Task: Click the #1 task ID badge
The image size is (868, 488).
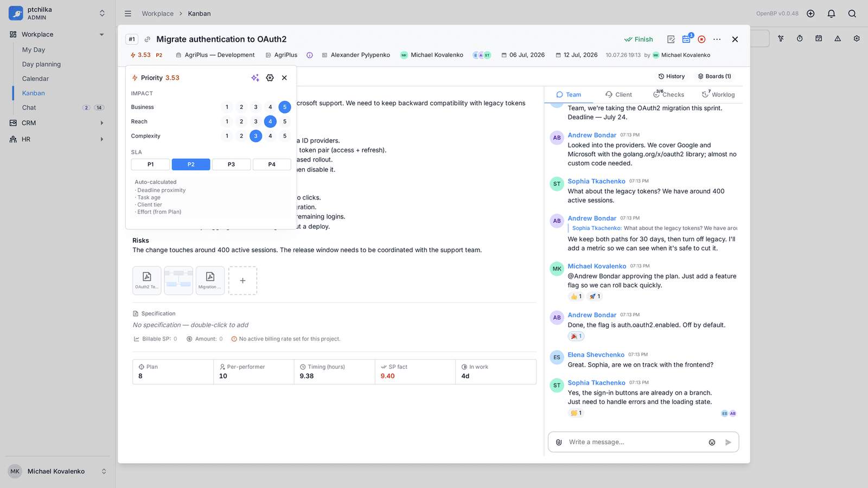Action: [132, 40]
